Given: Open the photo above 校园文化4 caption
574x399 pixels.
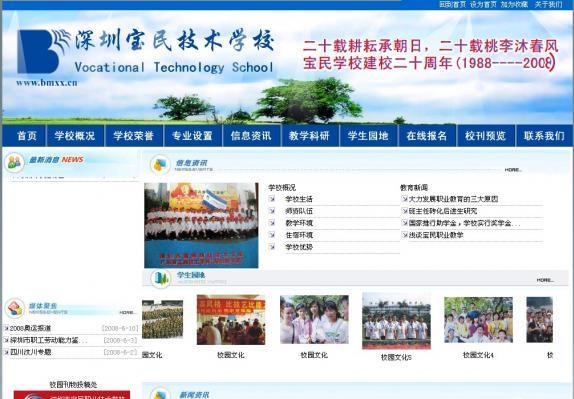Looking at the screenshot, I should (x=478, y=320).
